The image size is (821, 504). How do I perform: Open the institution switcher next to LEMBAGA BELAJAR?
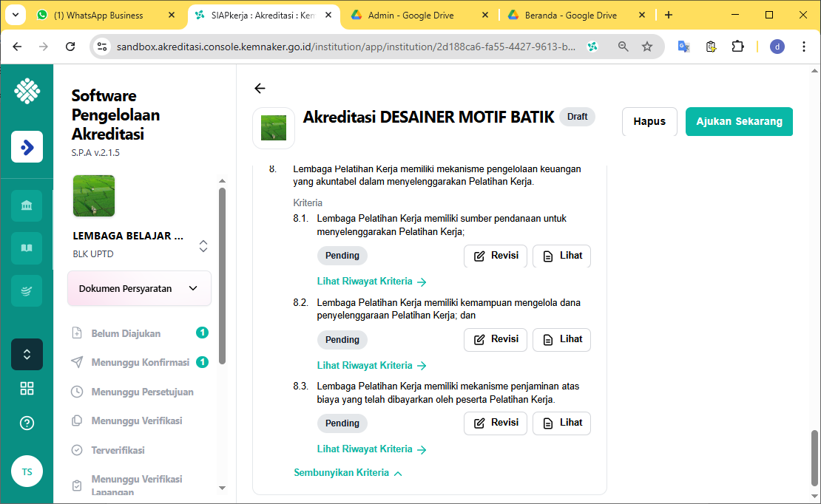203,246
